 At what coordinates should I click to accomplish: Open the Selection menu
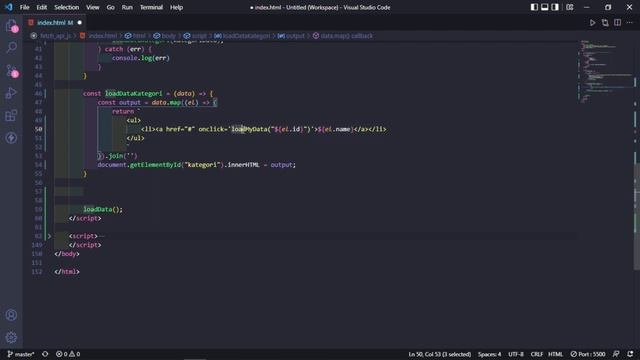[67, 7]
